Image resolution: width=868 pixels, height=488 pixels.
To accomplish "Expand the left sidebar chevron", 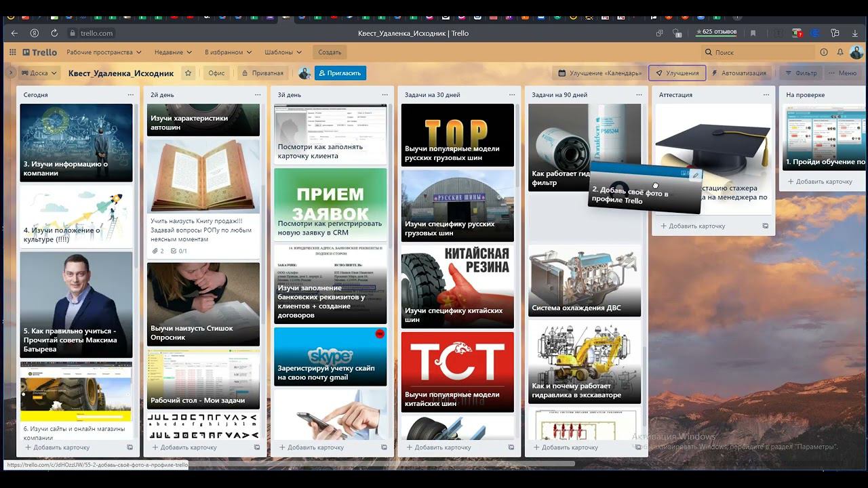I will (10, 73).
